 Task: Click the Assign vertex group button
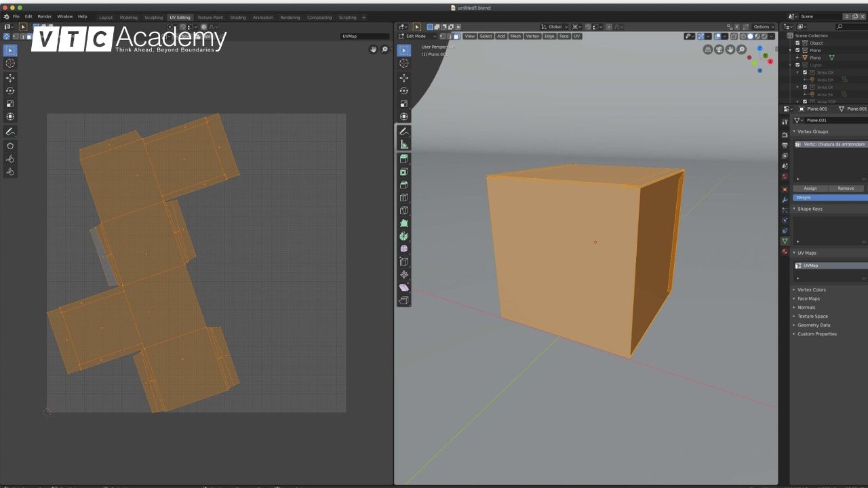point(810,188)
